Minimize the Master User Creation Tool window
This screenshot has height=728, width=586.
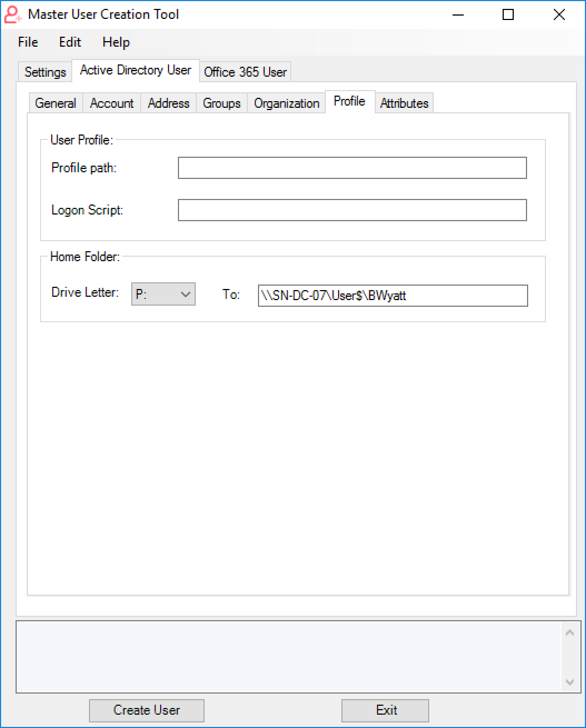click(x=457, y=14)
